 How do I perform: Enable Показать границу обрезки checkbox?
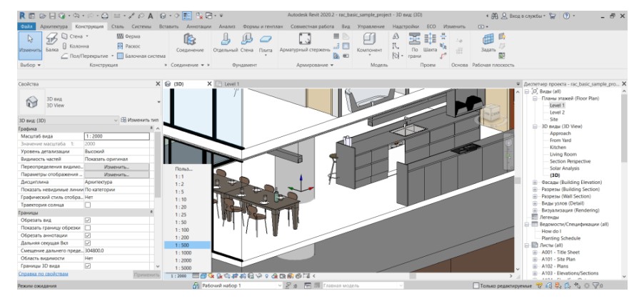[88, 228]
